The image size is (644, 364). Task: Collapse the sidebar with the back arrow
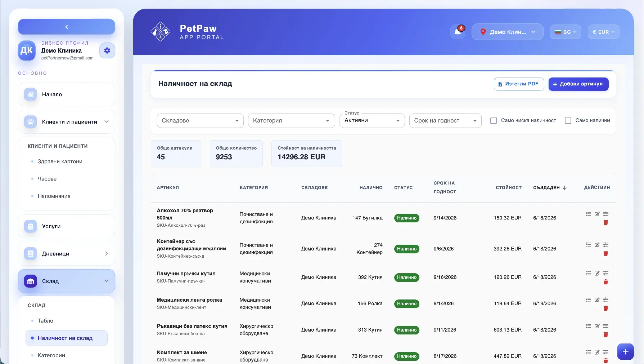(67, 27)
